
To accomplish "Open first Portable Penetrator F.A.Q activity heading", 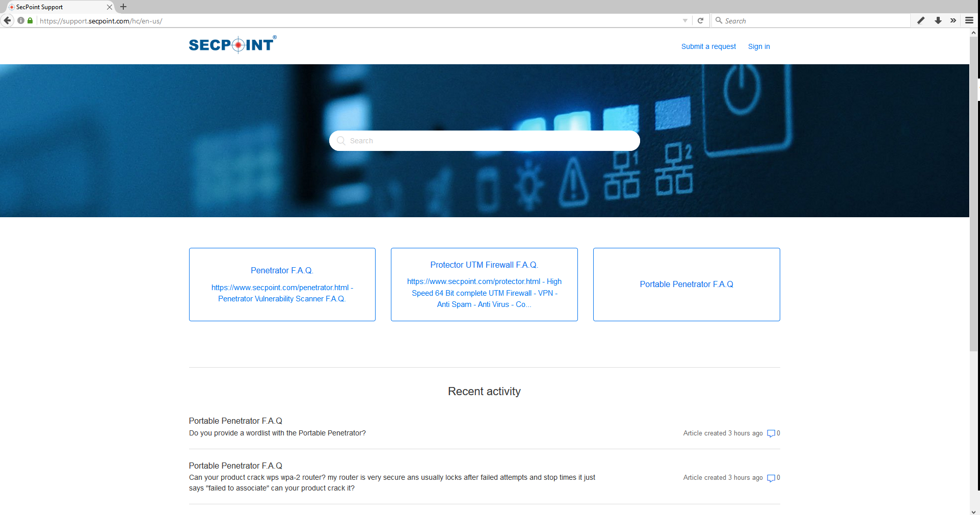I will point(235,421).
